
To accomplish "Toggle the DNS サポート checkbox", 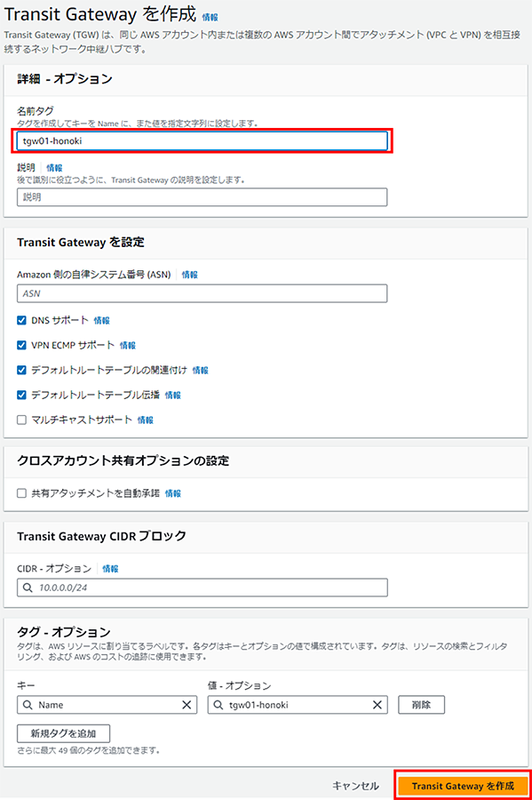I will pos(21,320).
